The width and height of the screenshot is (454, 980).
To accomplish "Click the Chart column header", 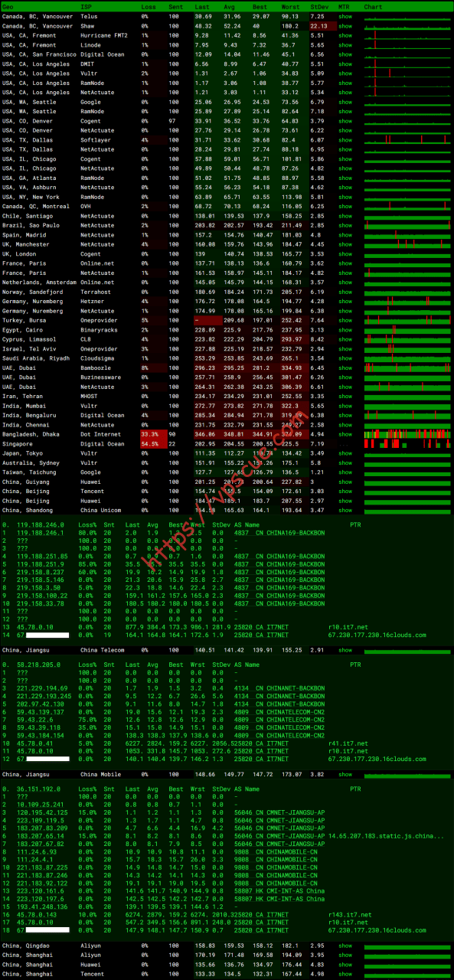I will coord(373,6).
